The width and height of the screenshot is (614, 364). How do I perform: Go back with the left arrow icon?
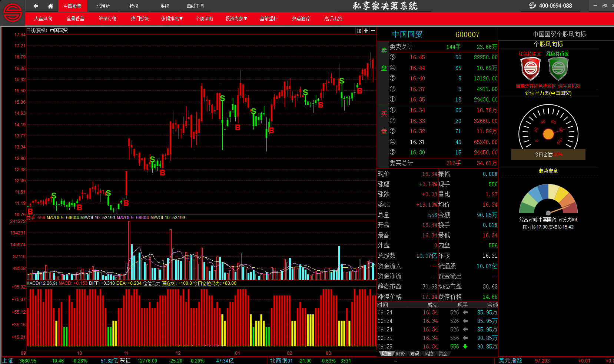point(36,6)
